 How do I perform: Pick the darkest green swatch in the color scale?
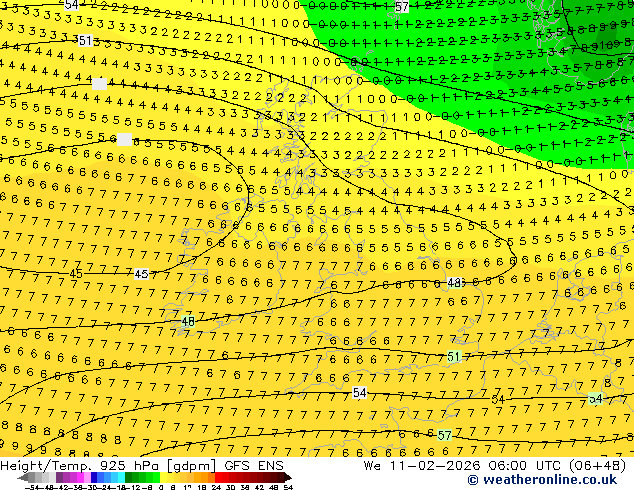[x=128, y=477]
